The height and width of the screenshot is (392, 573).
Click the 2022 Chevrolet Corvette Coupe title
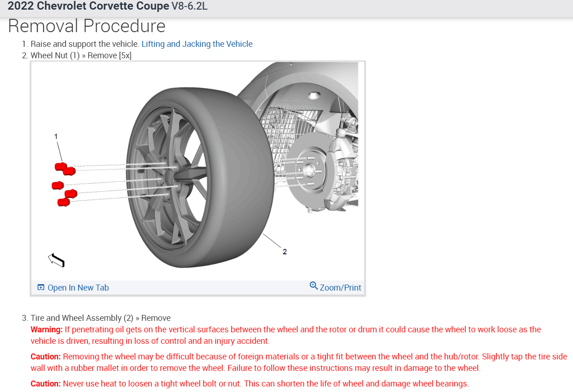89,6
